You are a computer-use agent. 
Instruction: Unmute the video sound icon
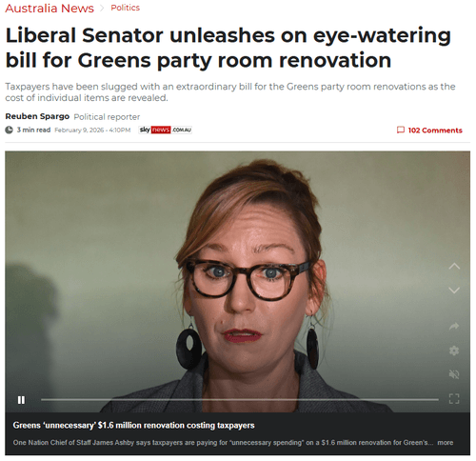[454, 374]
